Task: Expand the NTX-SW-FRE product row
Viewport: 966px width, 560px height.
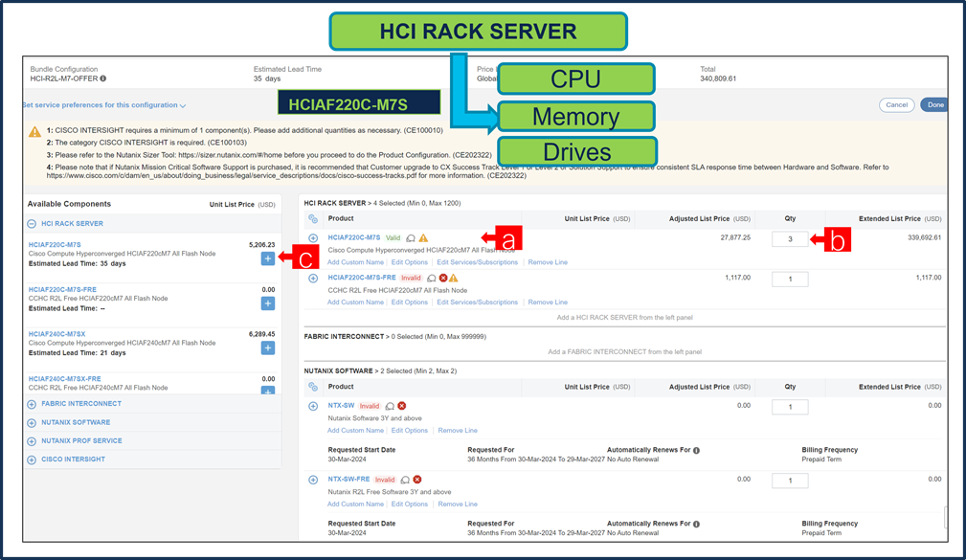Action: point(313,480)
